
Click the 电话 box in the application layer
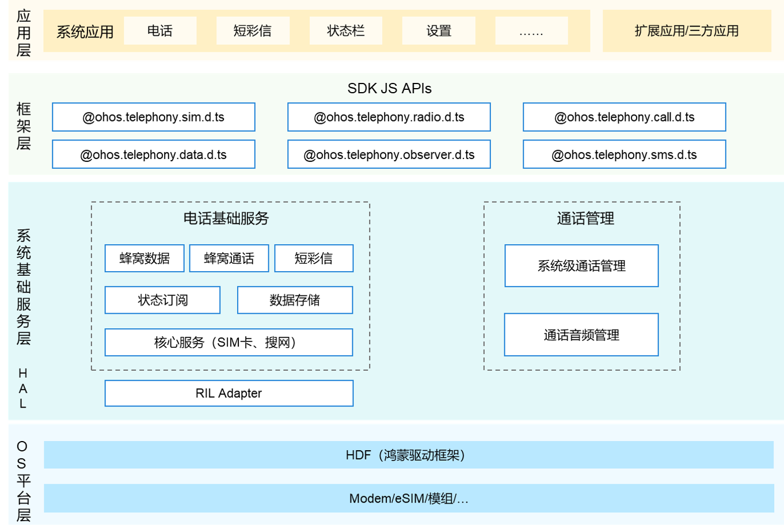160,31
